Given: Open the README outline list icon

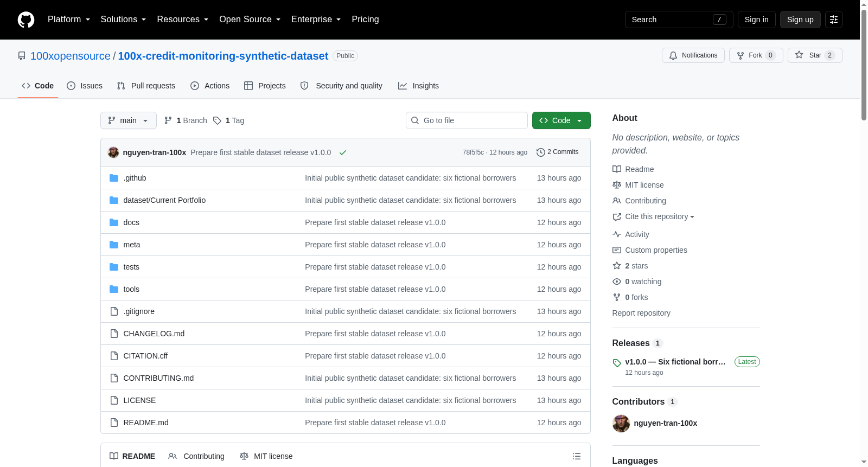Looking at the screenshot, I should coord(577,457).
